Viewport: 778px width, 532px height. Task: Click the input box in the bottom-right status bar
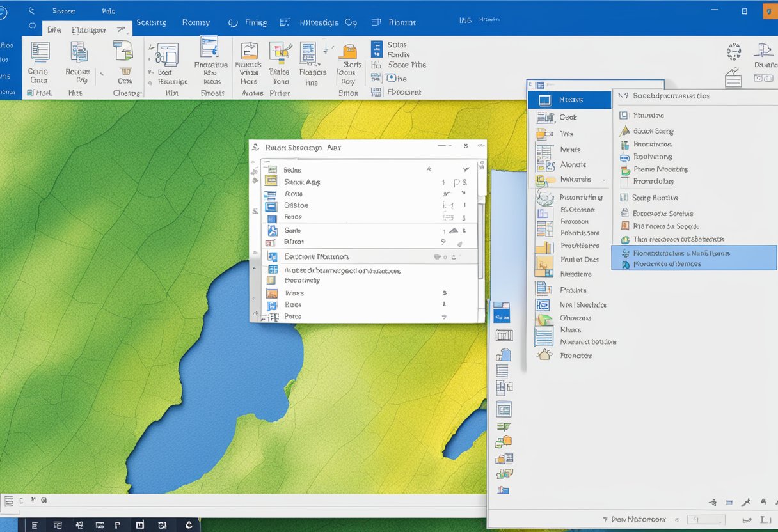(x=706, y=520)
